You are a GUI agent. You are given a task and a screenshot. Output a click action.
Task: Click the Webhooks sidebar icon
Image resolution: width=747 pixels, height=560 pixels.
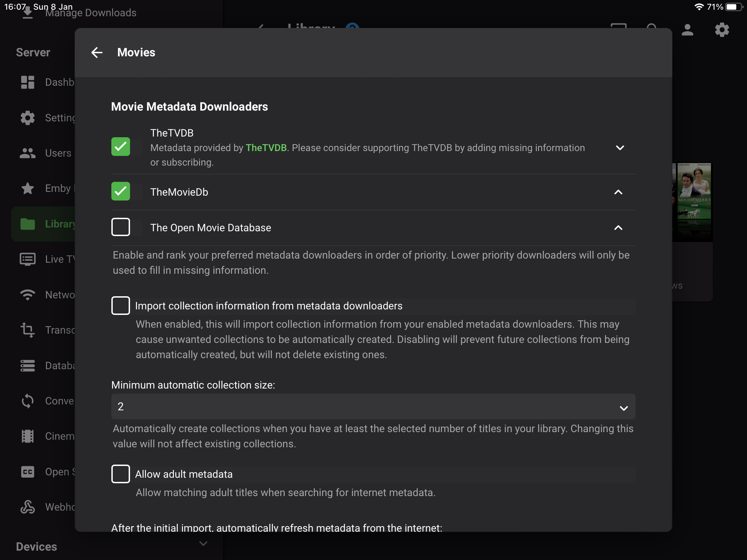coord(28,507)
